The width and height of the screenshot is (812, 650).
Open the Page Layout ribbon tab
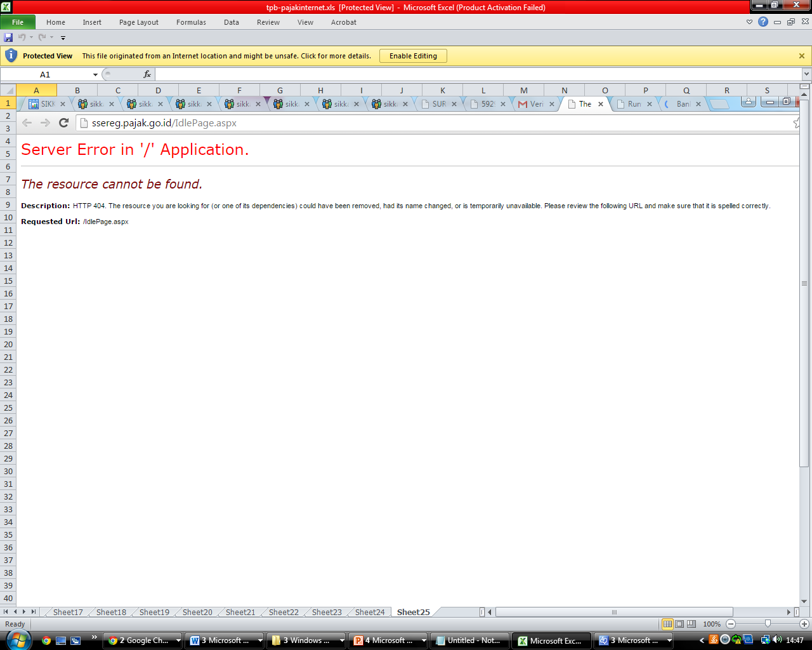pyautogui.click(x=139, y=22)
